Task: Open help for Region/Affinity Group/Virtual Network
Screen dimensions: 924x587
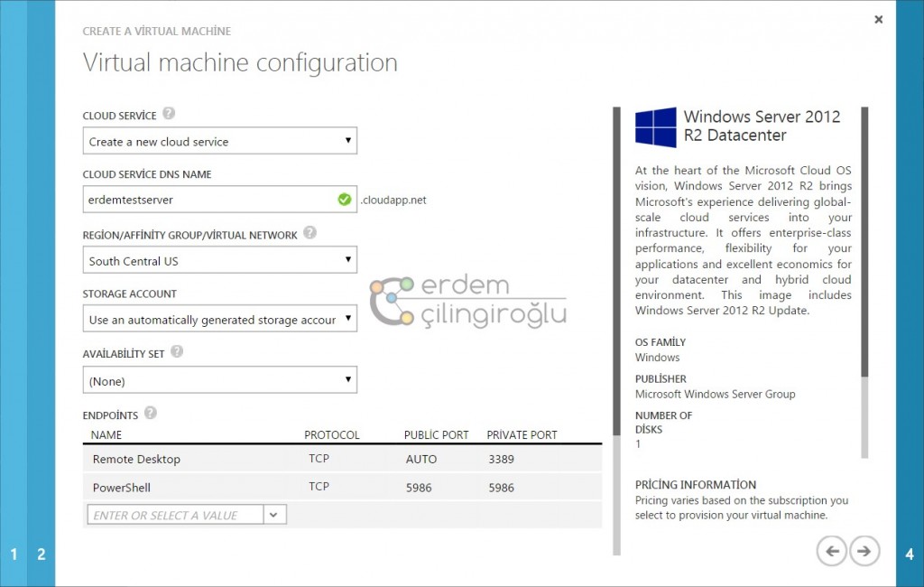Action: (310, 232)
